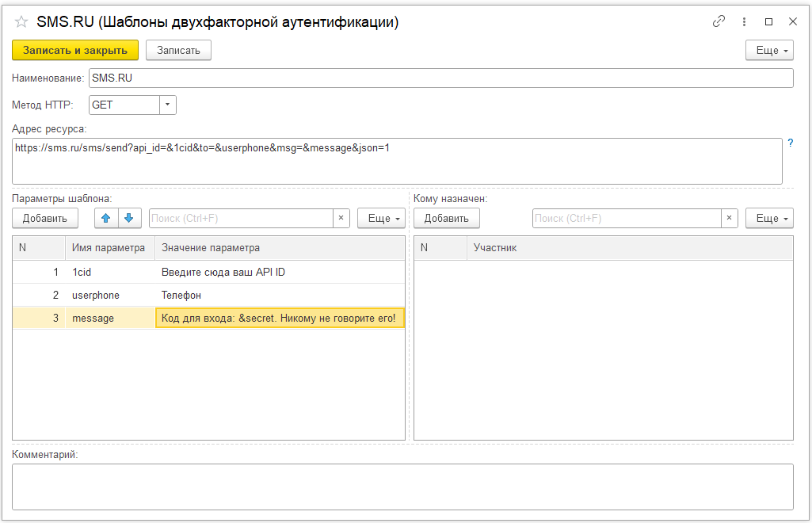Add a new template parameter

click(45, 218)
